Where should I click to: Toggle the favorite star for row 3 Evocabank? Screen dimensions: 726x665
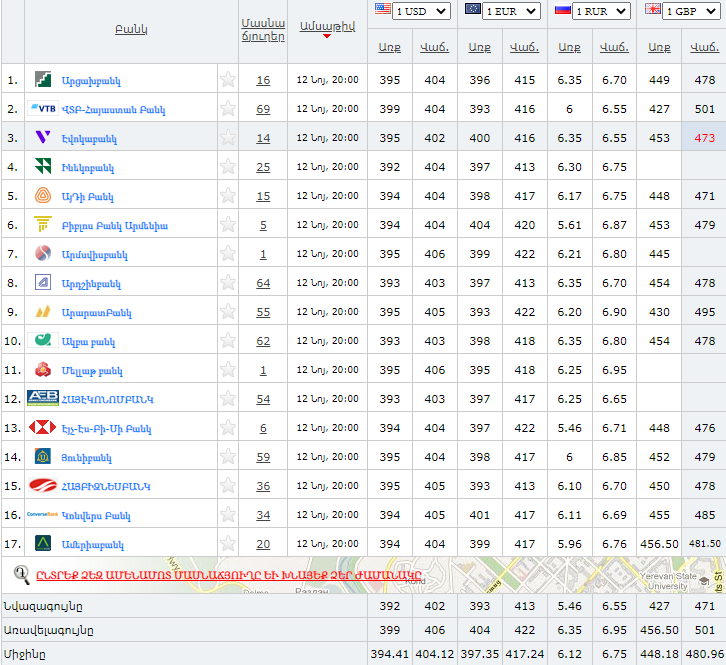point(228,138)
